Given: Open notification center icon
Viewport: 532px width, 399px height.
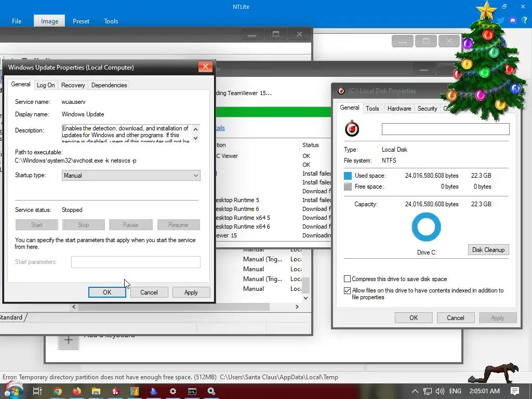Looking at the screenshot, I should [x=515, y=391].
